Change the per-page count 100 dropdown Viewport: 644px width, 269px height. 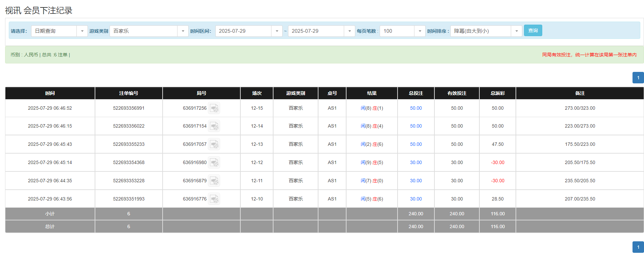coord(420,31)
